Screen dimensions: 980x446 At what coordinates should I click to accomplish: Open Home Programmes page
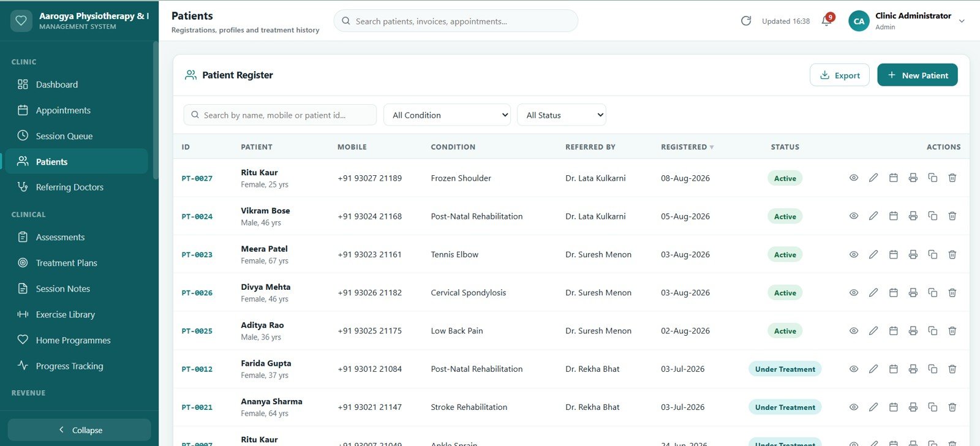pyautogui.click(x=77, y=340)
